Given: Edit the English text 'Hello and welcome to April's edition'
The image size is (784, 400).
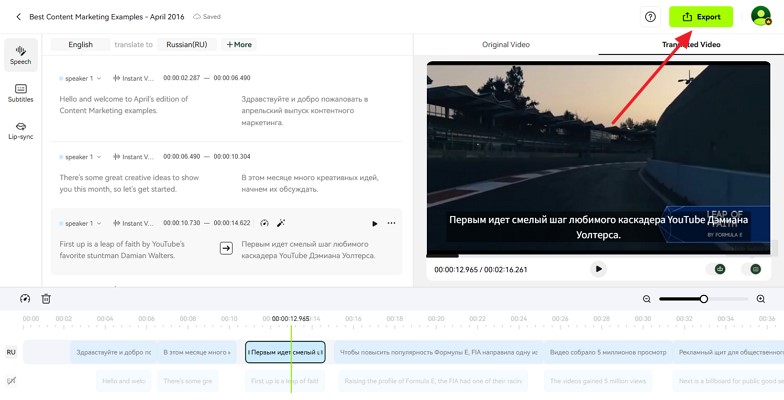Looking at the screenshot, I should [124, 104].
